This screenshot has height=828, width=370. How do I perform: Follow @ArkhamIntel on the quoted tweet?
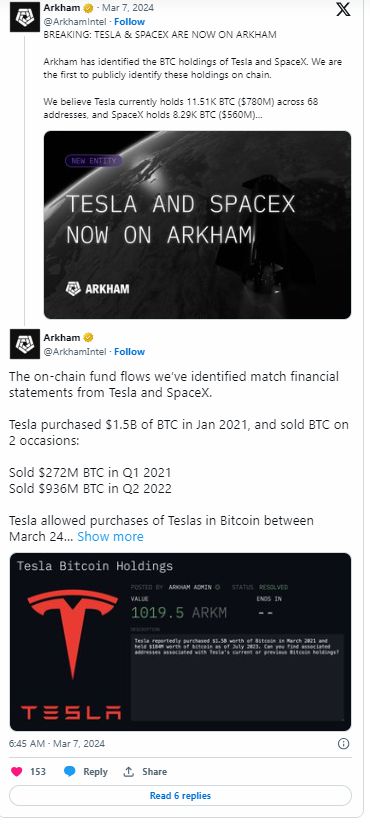coord(129,22)
